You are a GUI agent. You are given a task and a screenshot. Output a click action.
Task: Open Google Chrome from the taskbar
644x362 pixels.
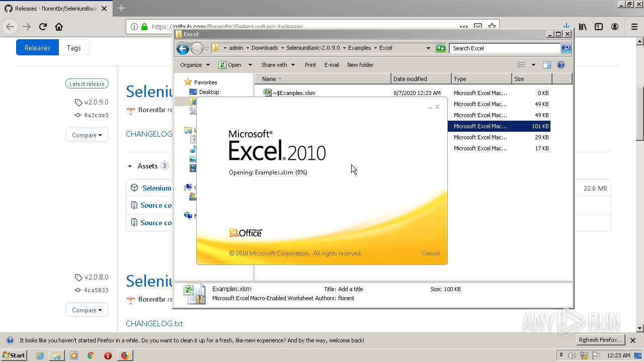91,355
